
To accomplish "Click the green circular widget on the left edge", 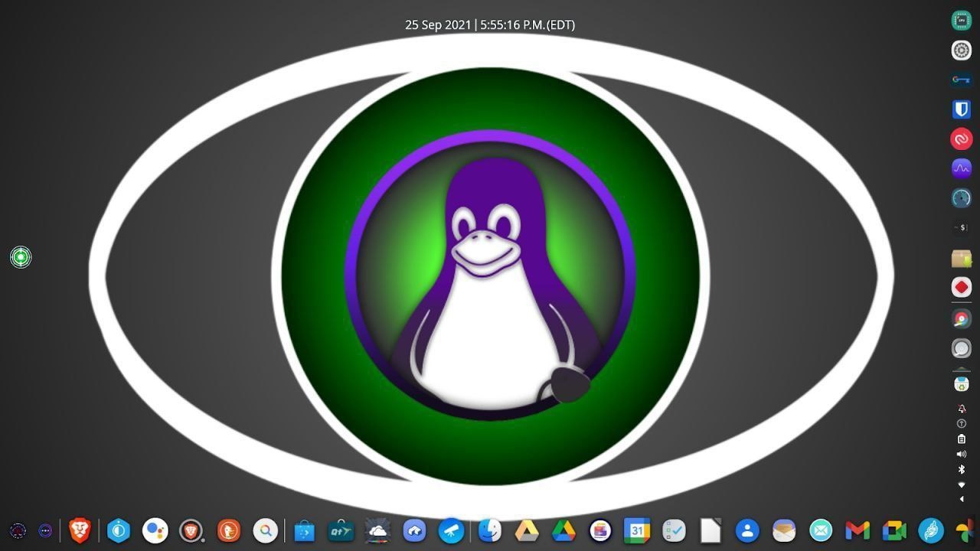I will click(21, 257).
